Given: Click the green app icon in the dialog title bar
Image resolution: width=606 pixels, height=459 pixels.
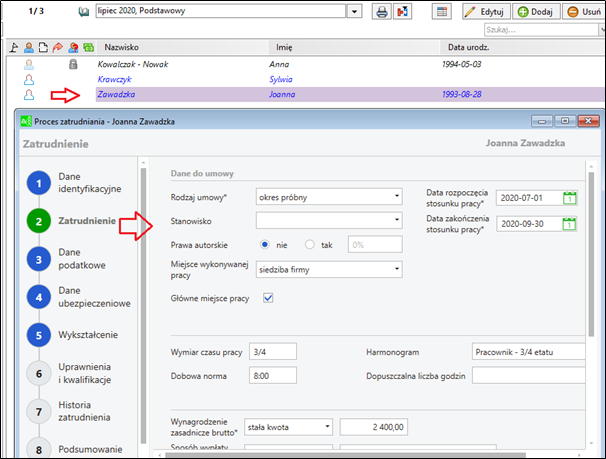Looking at the screenshot, I should (x=26, y=121).
